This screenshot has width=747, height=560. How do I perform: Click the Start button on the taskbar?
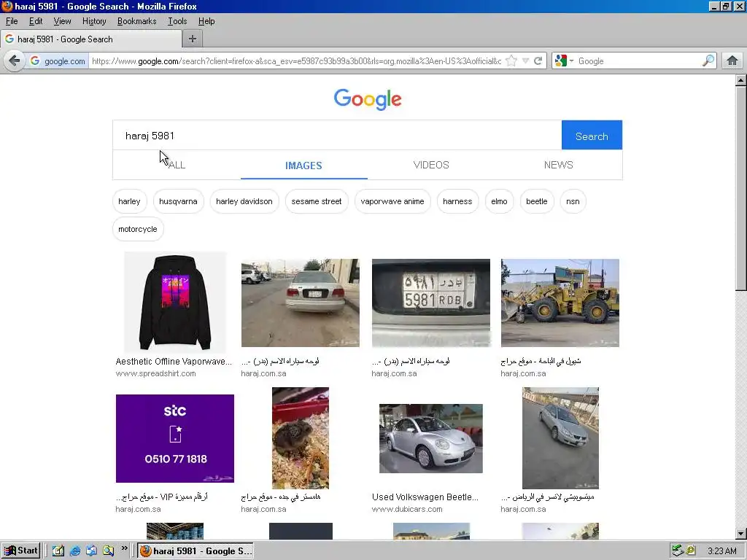point(20,551)
